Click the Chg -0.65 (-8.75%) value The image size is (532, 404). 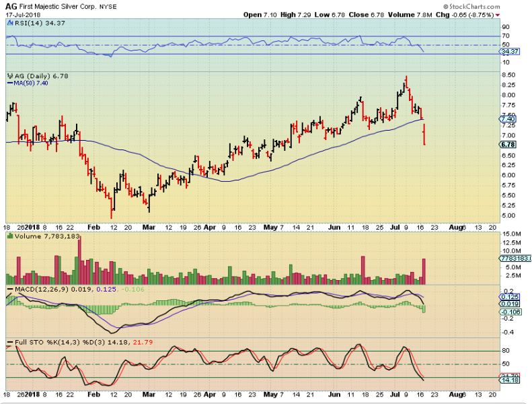coord(465,15)
